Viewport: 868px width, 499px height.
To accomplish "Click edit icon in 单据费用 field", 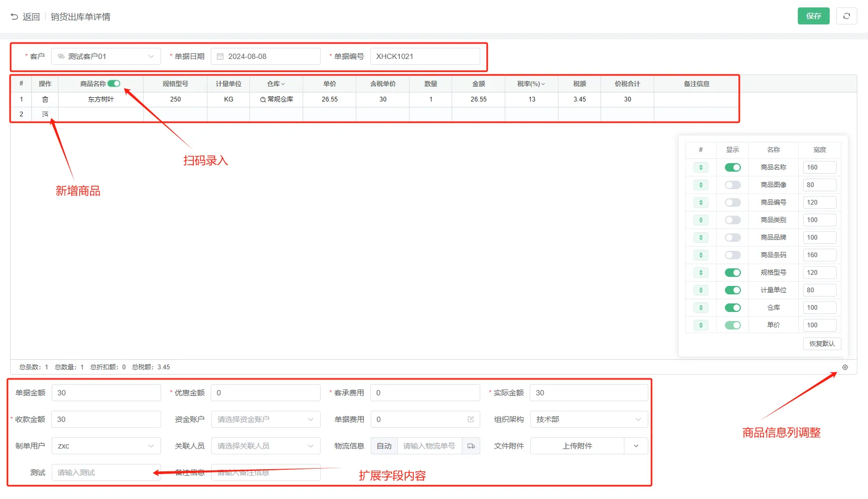I will click(471, 419).
